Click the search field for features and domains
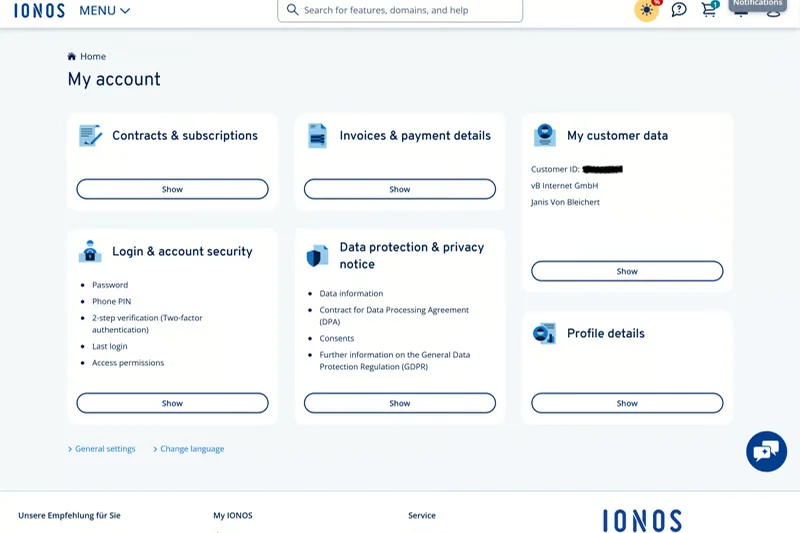Viewport: 800px width, 533px height. click(x=400, y=10)
